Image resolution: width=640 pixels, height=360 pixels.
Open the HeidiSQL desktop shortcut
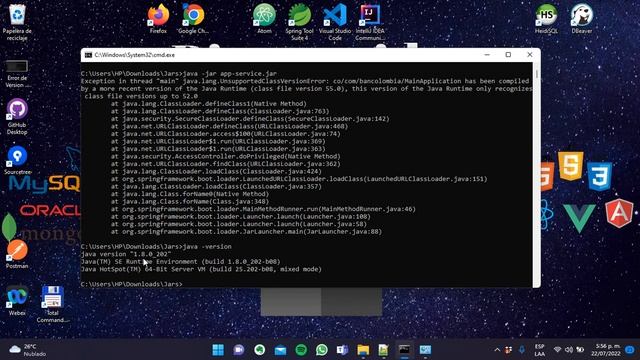point(546,18)
